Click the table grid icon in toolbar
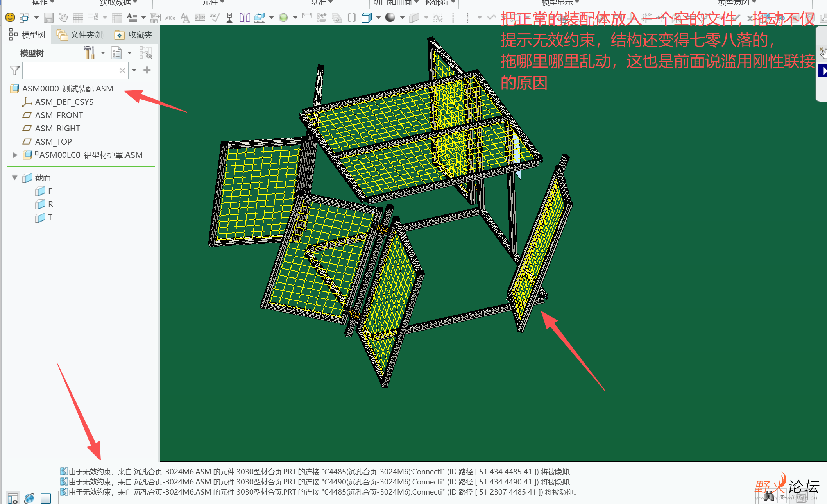827x504 pixels. coord(78,18)
